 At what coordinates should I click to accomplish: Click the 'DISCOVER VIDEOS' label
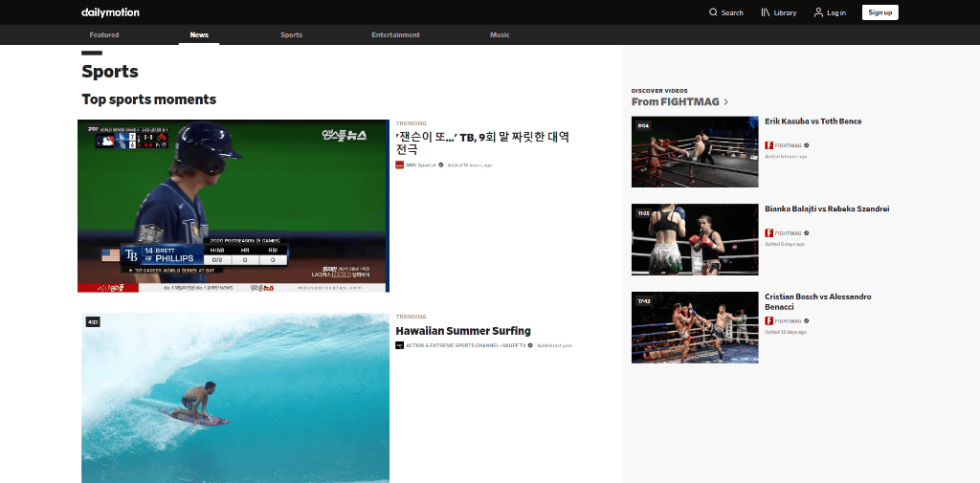click(x=659, y=91)
